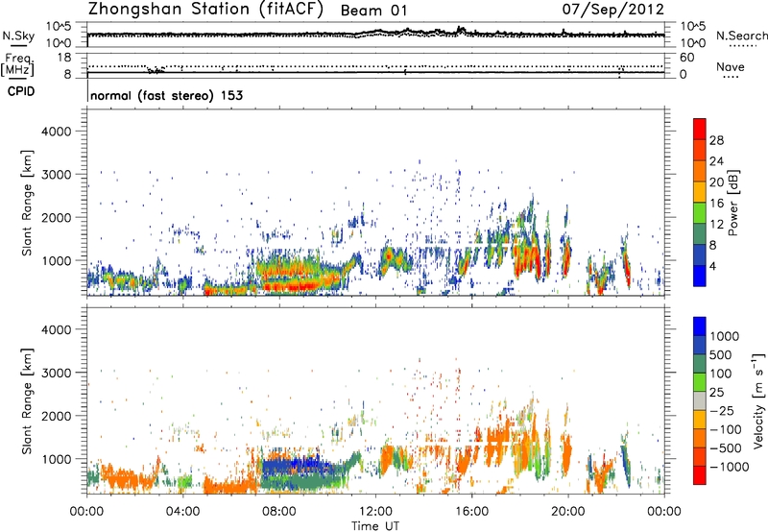Click the "24" value on the power colorbar
Image resolution: width=768 pixels, height=532 pixels.
[716, 161]
